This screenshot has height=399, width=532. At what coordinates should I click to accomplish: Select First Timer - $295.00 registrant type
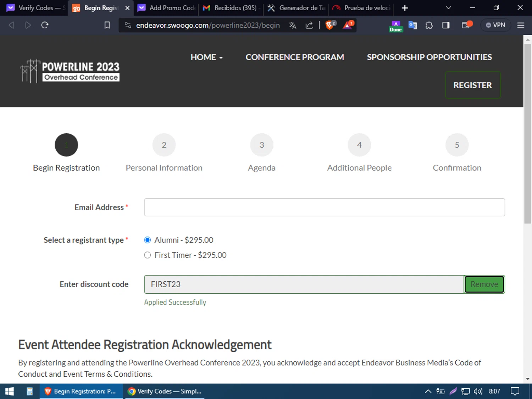[148, 255]
